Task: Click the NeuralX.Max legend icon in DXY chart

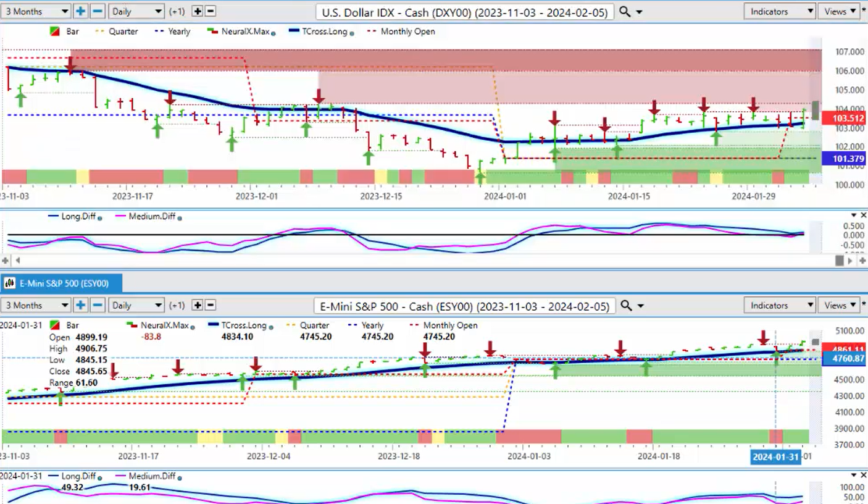Action: click(212, 31)
